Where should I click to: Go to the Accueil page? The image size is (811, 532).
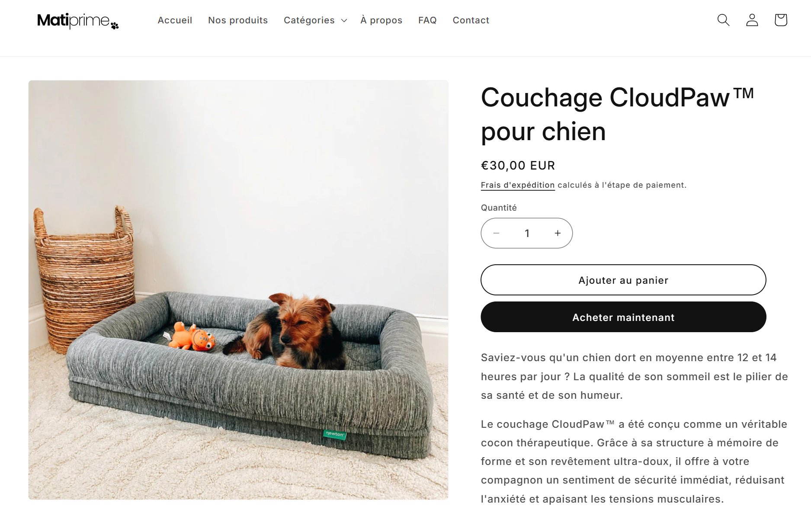[x=175, y=20]
